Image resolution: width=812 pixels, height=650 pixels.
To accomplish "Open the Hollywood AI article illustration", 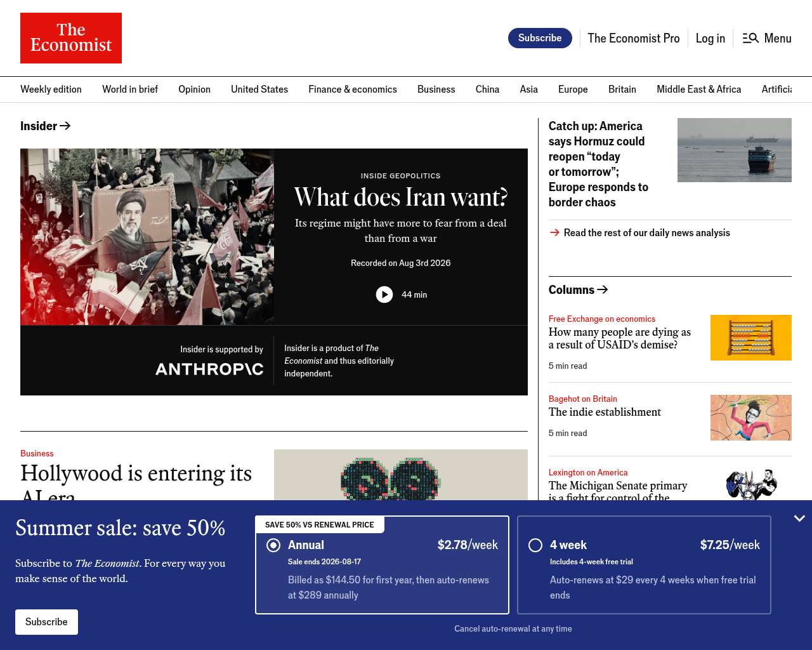I will 401,475.
